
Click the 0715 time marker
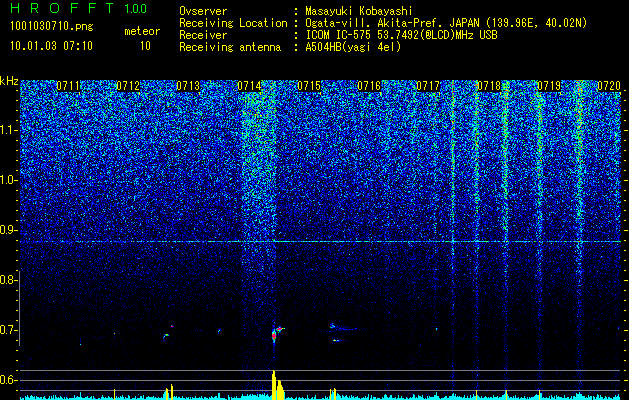[309, 86]
